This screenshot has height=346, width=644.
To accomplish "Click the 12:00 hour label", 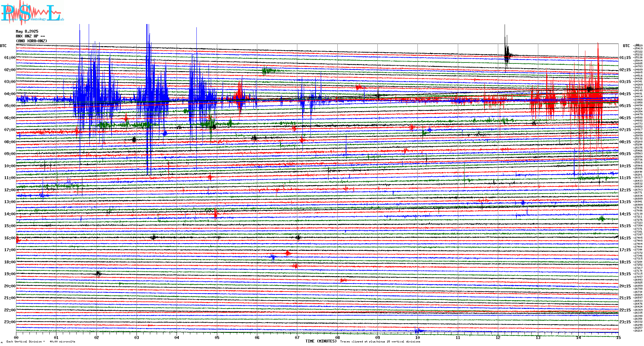I will click(x=10, y=190).
